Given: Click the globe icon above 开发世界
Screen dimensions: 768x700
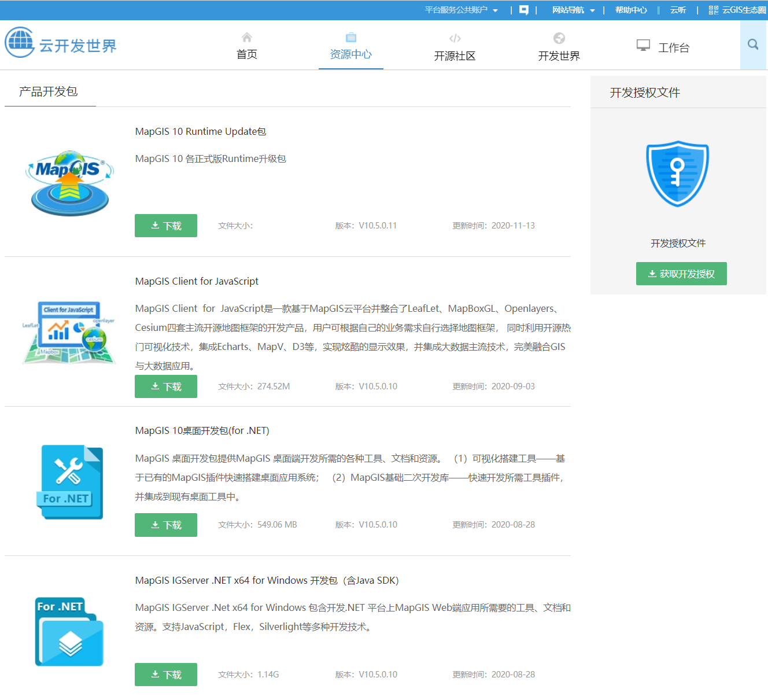Looking at the screenshot, I should 559,38.
